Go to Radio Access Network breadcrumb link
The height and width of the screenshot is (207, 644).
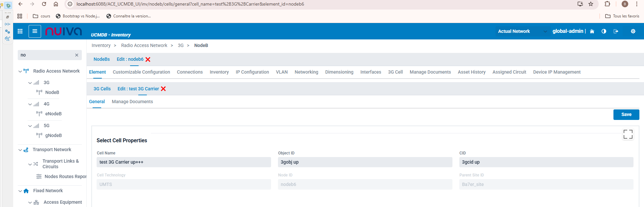coord(144,45)
